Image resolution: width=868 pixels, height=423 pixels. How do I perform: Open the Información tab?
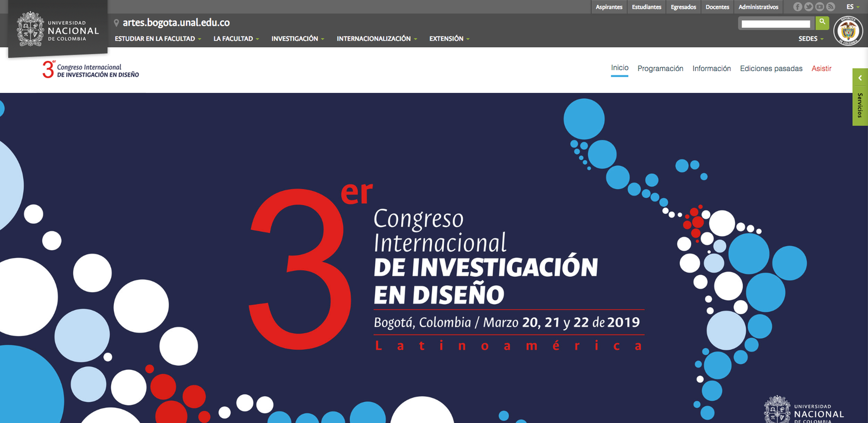712,68
